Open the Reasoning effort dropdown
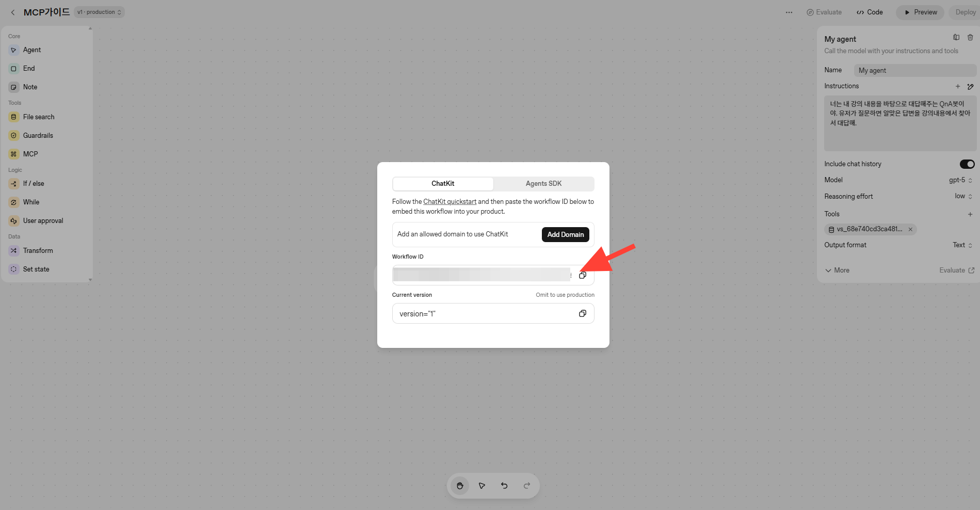This screenshot has height=510, width=980. [963, 196]
